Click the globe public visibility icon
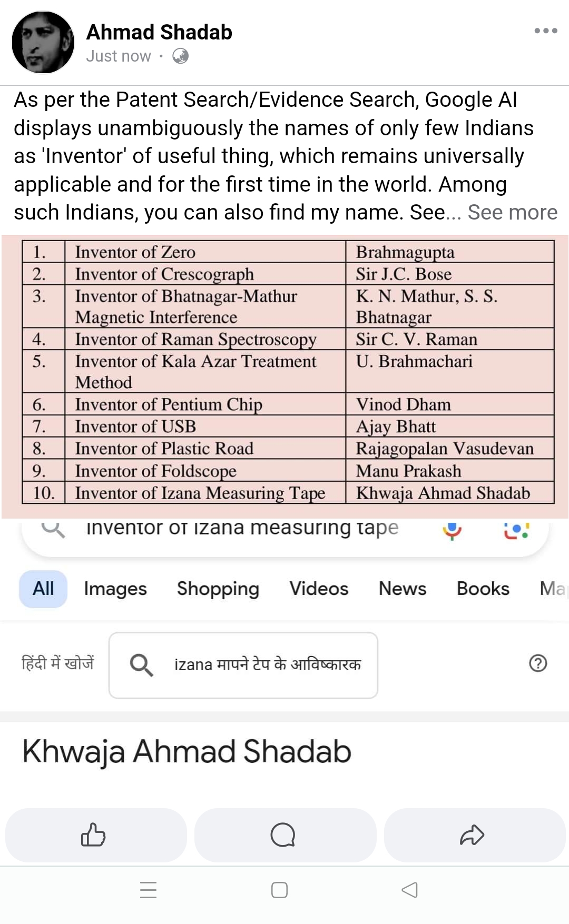The image size is (569, 924). click(x=180, y=56)
